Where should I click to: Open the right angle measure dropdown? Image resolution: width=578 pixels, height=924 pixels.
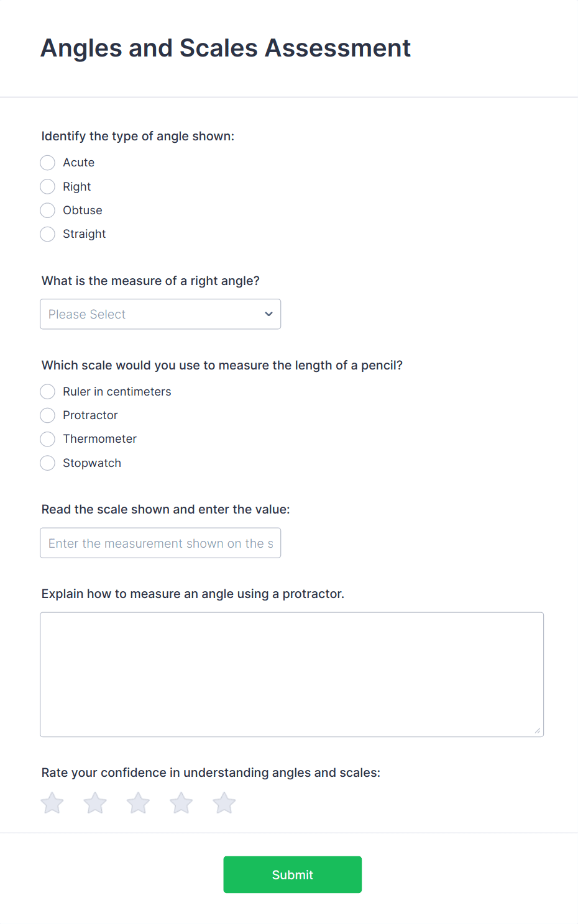[x=160, y=314]
